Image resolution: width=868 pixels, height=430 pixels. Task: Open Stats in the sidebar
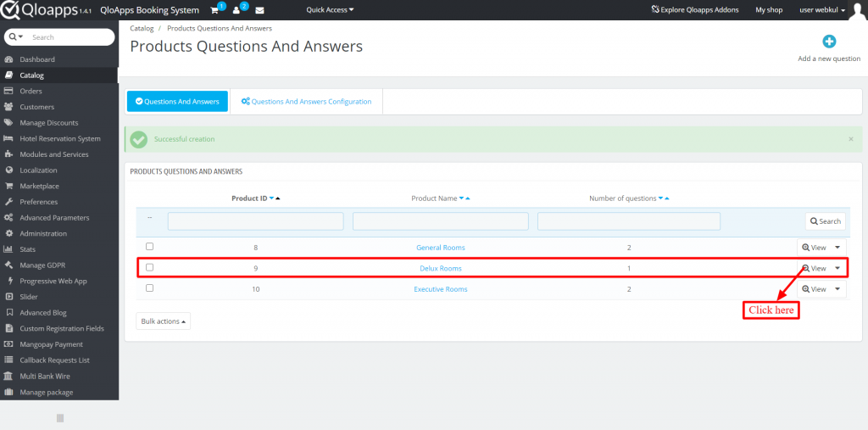(28, 249)
